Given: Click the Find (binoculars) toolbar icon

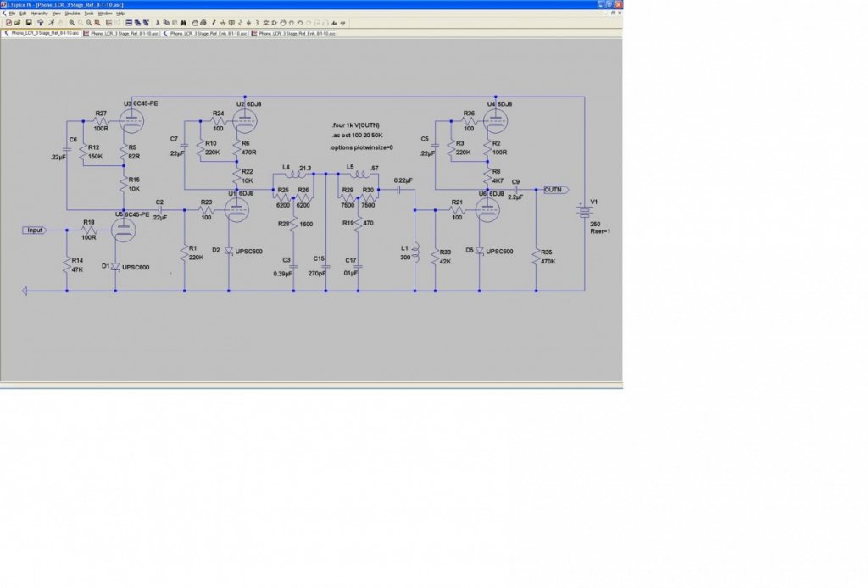Looking at the screenshot, I should [x=183, y=23].
